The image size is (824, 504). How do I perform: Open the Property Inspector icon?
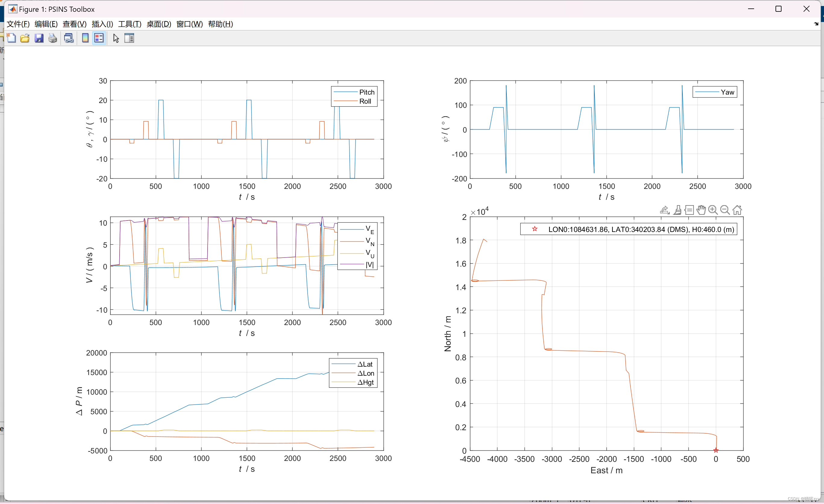(129, 38)
